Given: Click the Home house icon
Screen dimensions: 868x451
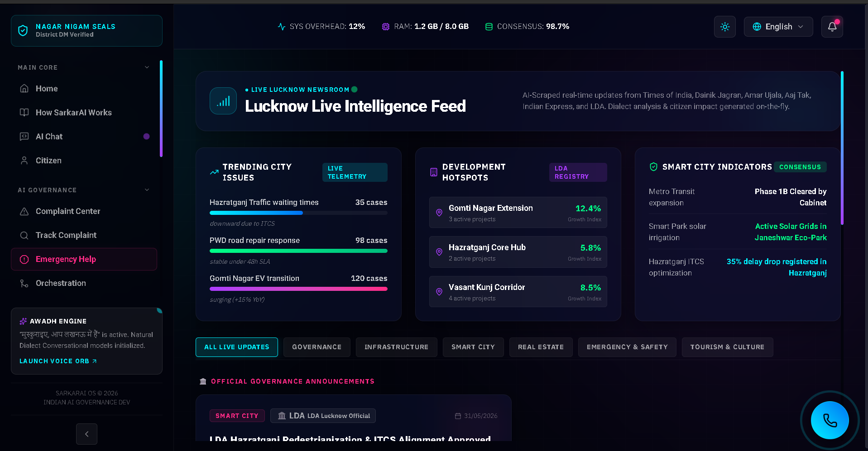Looking at the screenshot, I should tap(24, 89).
